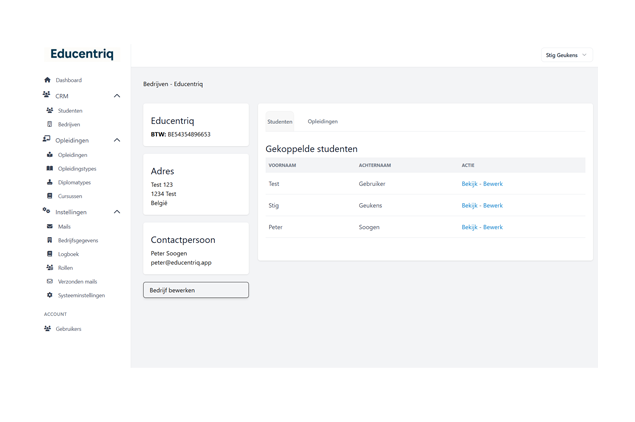The height and width of the screenshot is (422, 635).
Task: Switch to the Opleidingen tab
Action: (322, 121)
